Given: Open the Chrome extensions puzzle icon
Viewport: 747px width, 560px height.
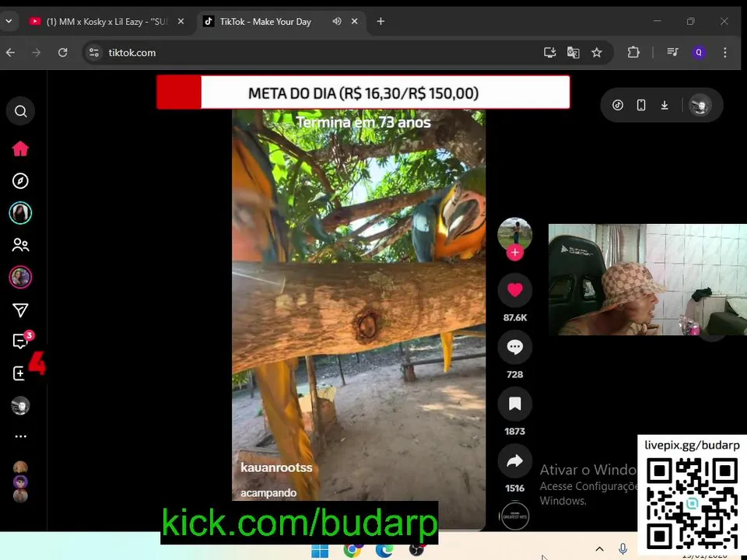Looking at the screenshot, I should (633, 52).
